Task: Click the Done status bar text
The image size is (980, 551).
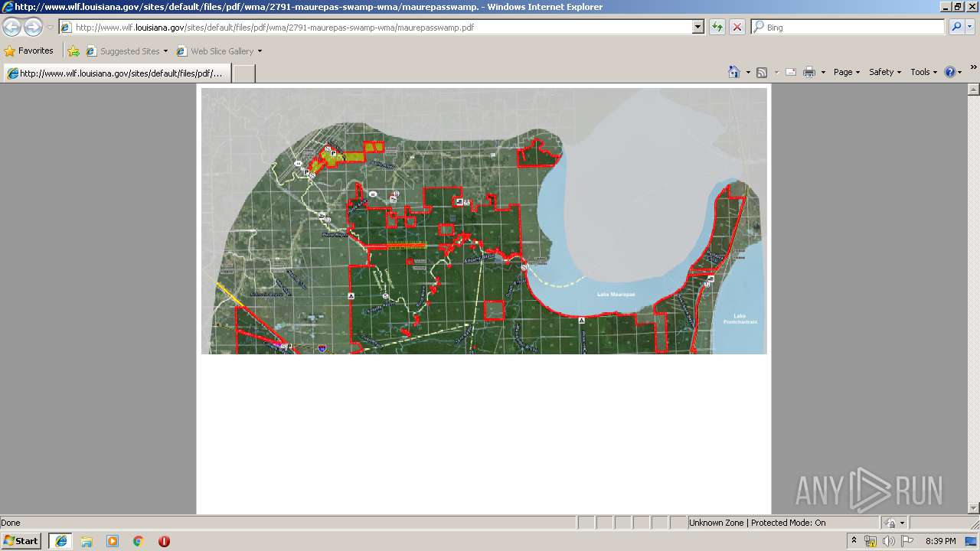Action: pos(11,523)
